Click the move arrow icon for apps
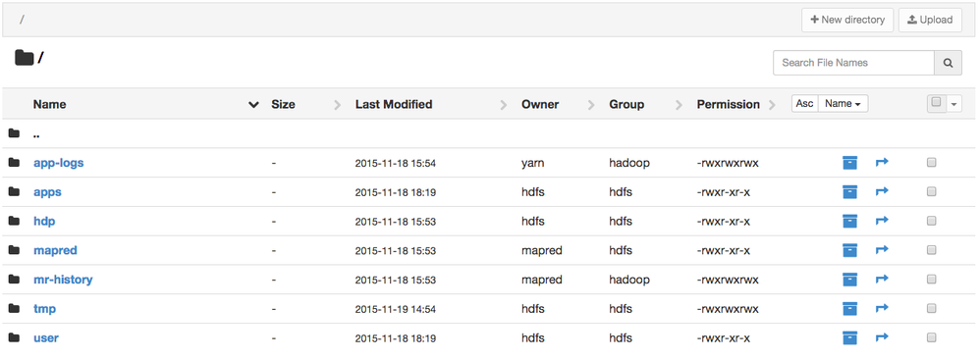Screen dimensions: 980x359 (x=882, y=191)
